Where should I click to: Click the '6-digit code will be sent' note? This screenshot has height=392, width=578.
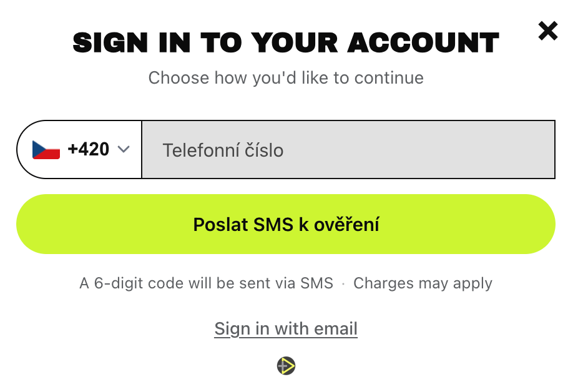click(207, 283)
